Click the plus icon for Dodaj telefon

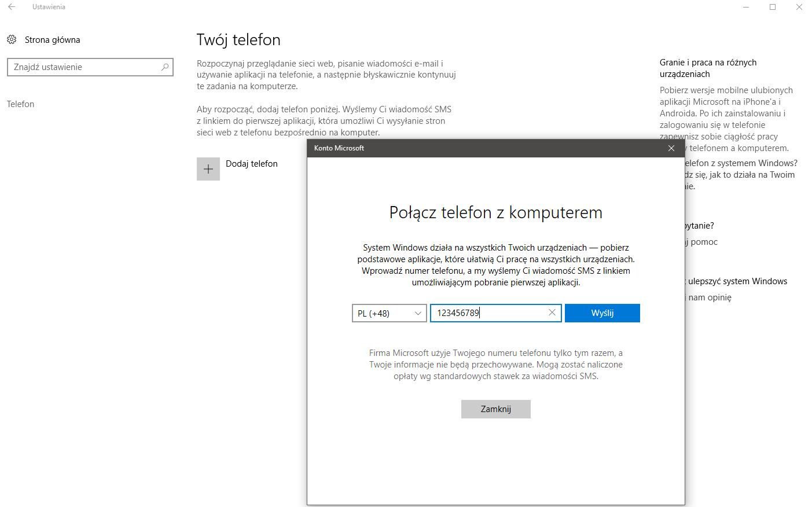click(208, 169)
